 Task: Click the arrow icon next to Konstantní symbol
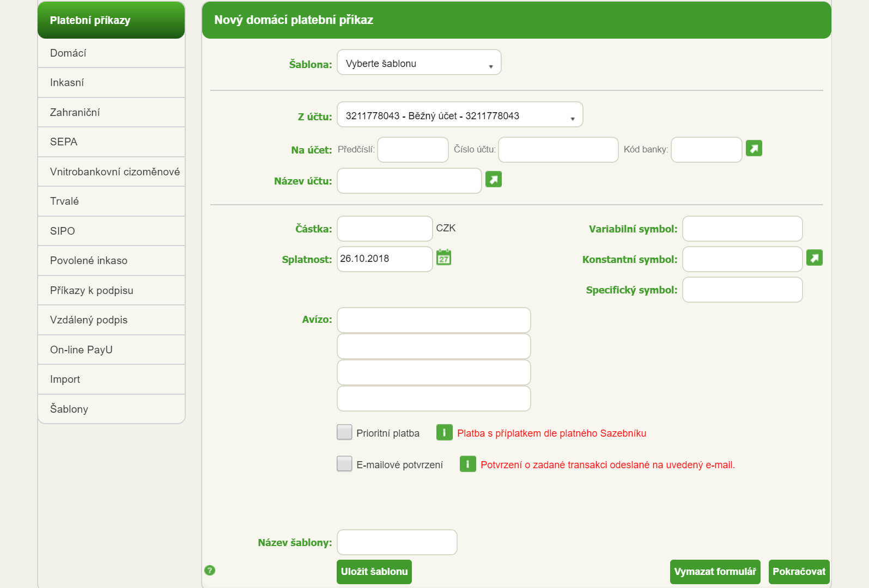point(814,258)
